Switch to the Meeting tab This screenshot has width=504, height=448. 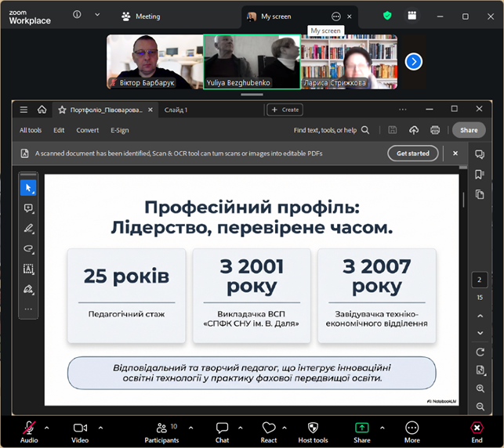[x=141, y=16]
